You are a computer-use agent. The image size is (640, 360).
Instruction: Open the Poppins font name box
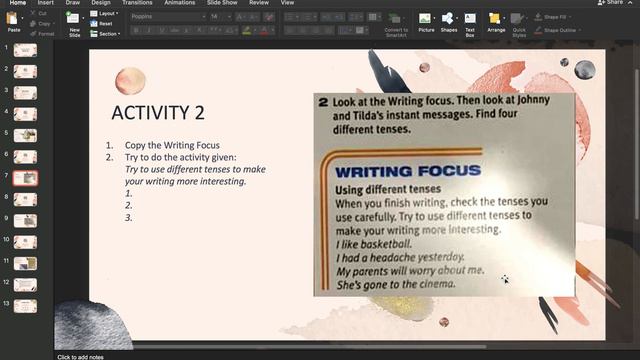[168, 17]
